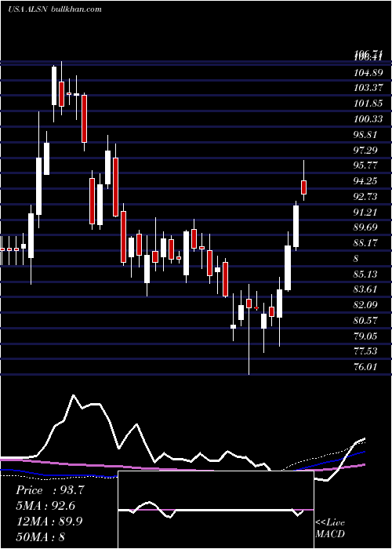This screenshot has width=392, height=549.
Task: Click the 50MA value readout
Action: (x=40, y=536)
